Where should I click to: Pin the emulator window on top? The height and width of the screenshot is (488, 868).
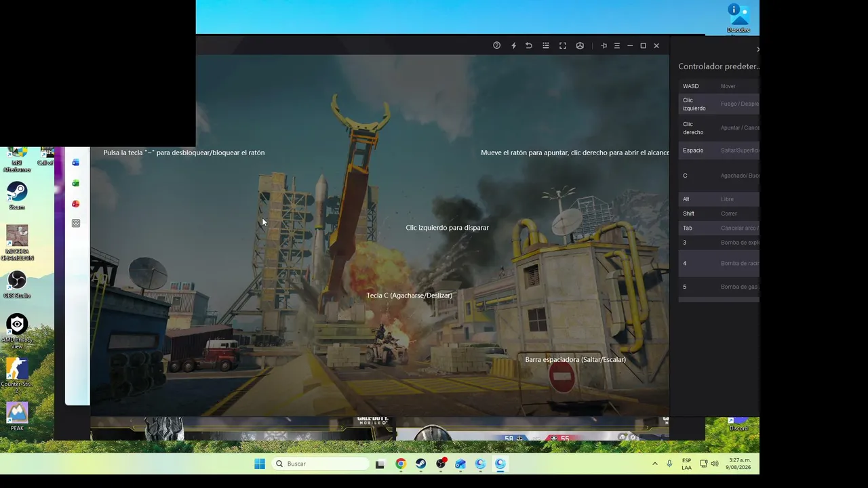pyautogui.click(x=604, y=45)
